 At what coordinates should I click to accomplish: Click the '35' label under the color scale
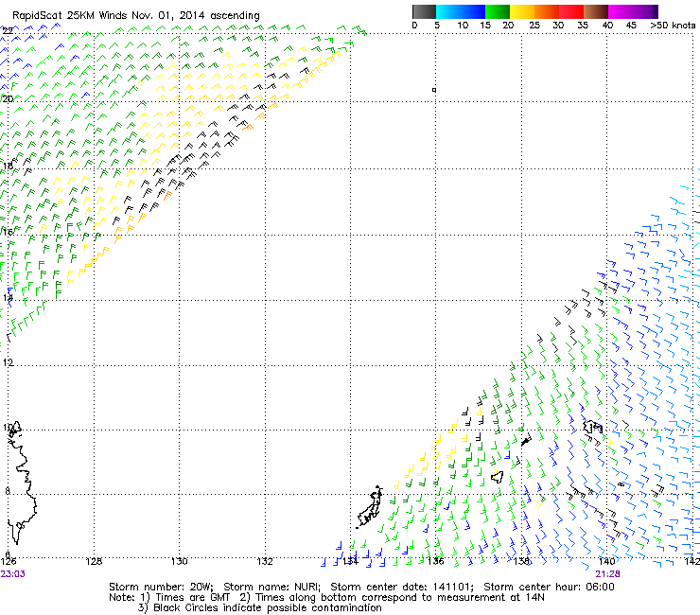[583, 26]
